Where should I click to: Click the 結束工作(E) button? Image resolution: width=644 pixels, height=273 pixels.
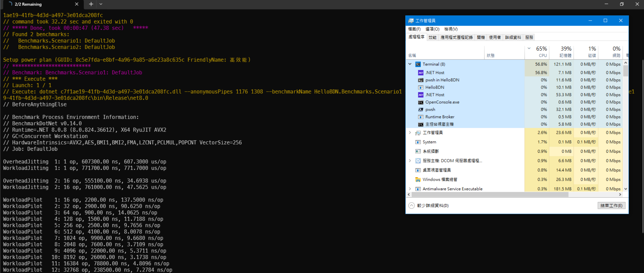click(611, 206)
